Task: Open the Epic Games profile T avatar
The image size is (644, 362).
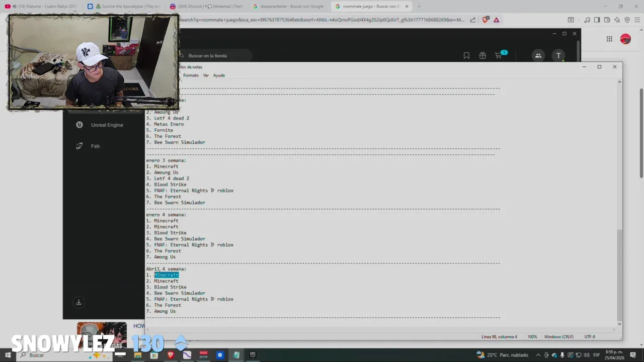Action: 558,56
